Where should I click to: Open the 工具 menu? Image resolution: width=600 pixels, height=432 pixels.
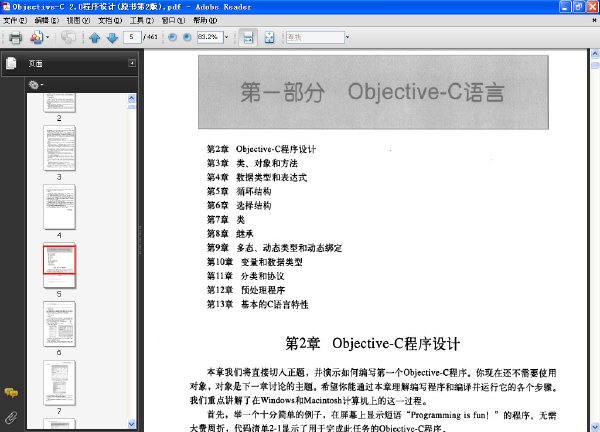[142, 20]
